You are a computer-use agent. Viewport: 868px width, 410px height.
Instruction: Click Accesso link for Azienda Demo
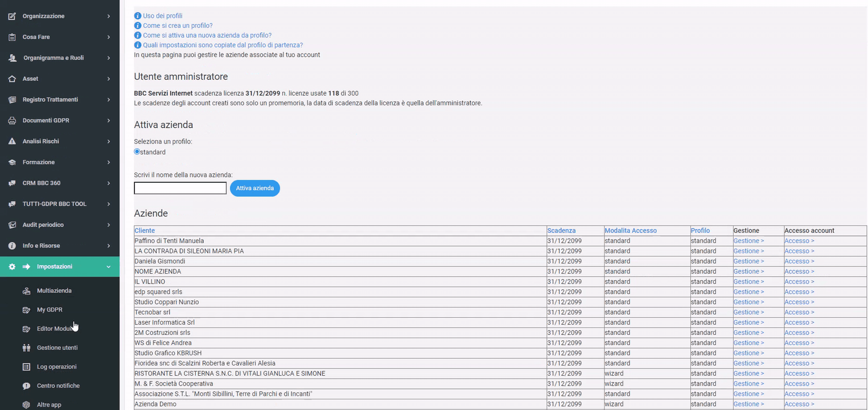pyautogui.click(x=799, y=404)
